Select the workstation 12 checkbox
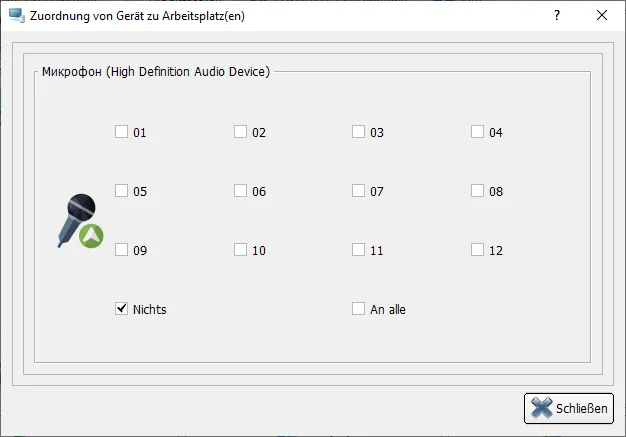This screenshot has width=626, height=437. pos(478,249)
